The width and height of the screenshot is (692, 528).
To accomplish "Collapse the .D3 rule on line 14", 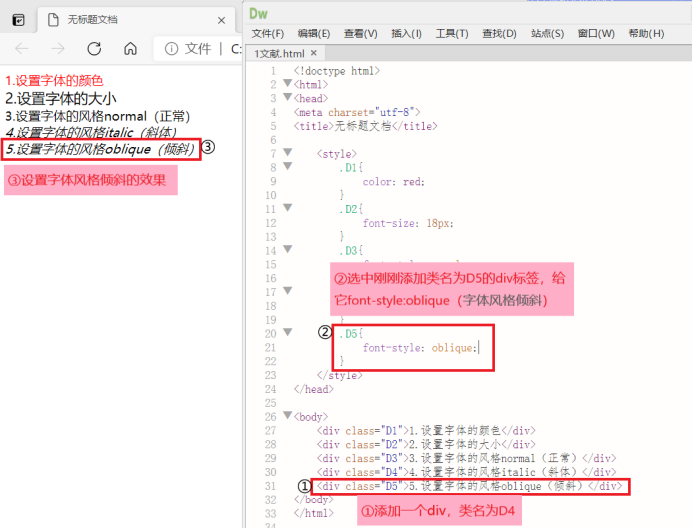I will pos(288,249).
